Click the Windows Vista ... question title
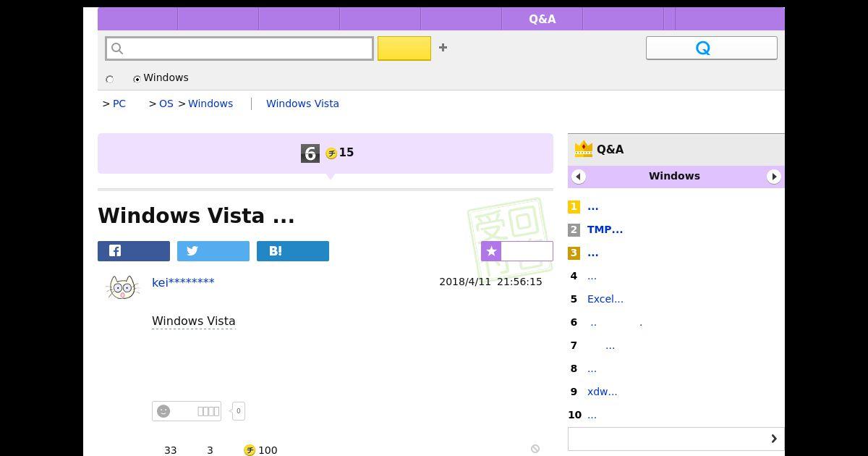 (x=196, y=216)
